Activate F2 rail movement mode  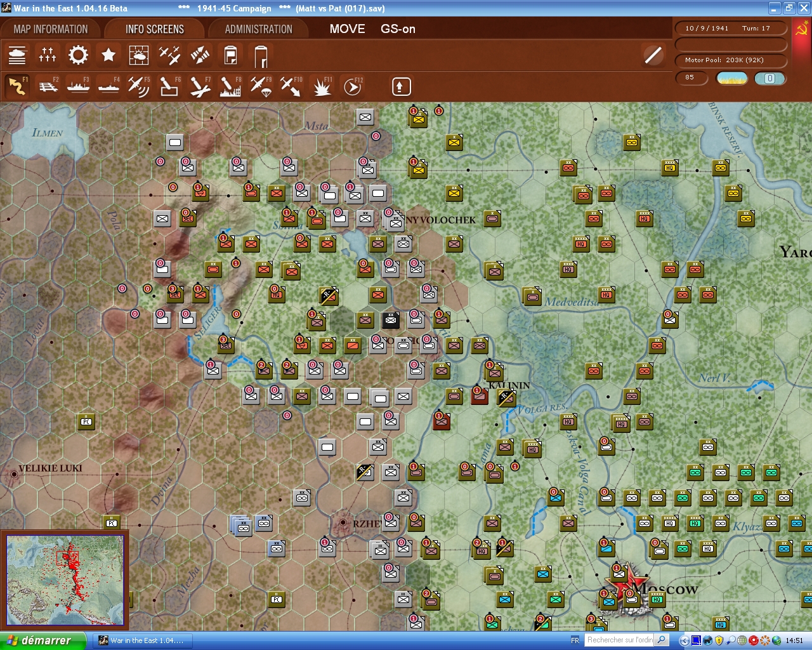click(48, 86)
